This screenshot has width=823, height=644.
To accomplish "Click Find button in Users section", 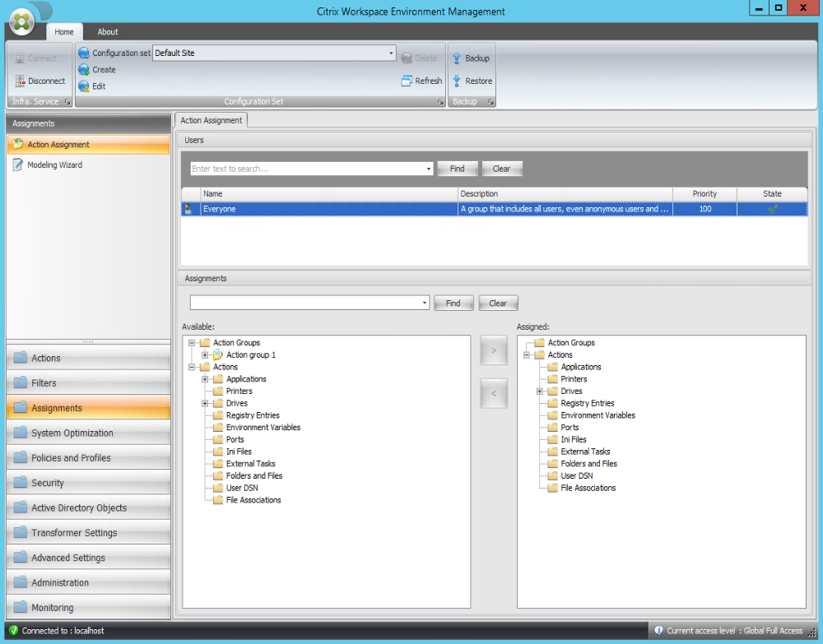I will (457, 169).
